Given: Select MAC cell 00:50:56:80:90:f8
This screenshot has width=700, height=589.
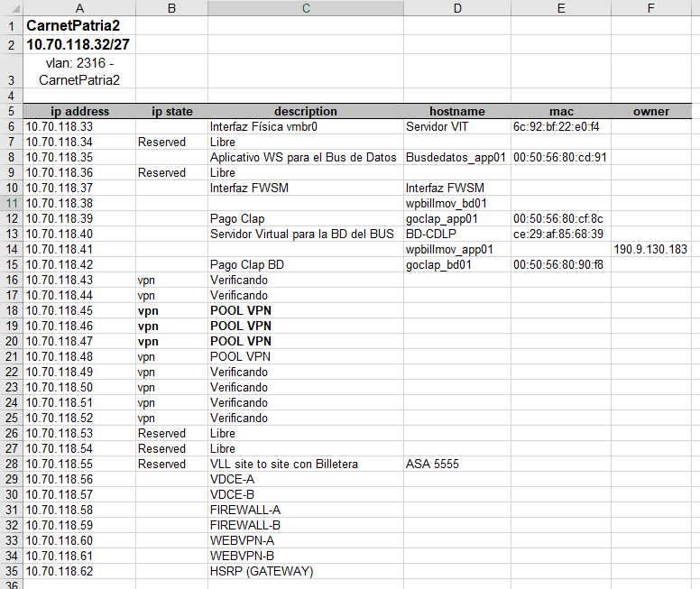Looking at the screenshot, I should pyautogui.click(x=561, y=265).
